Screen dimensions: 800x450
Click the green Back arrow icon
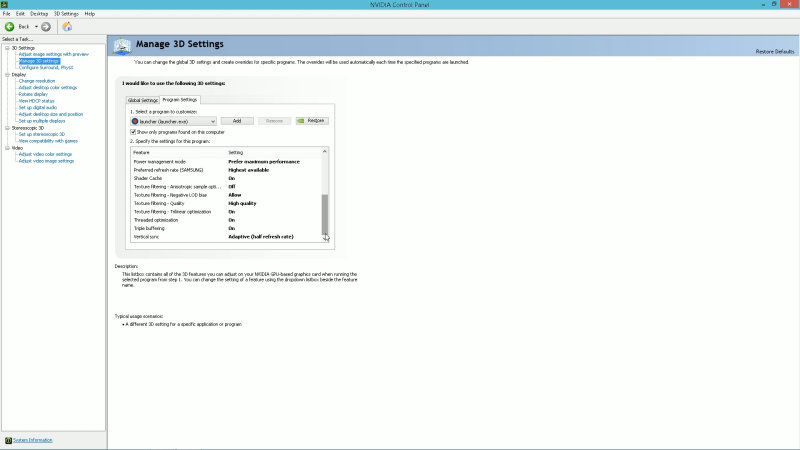point(9,27)
